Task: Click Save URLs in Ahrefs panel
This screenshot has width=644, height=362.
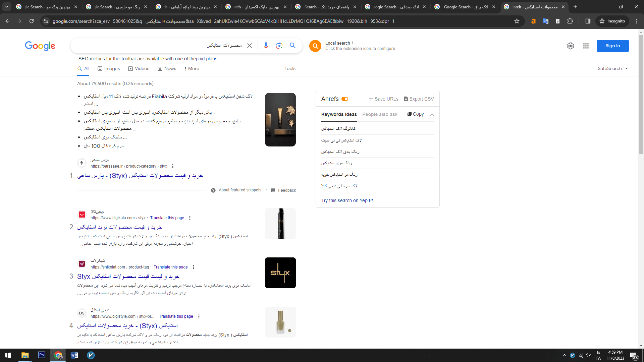Action: point(383,99)
